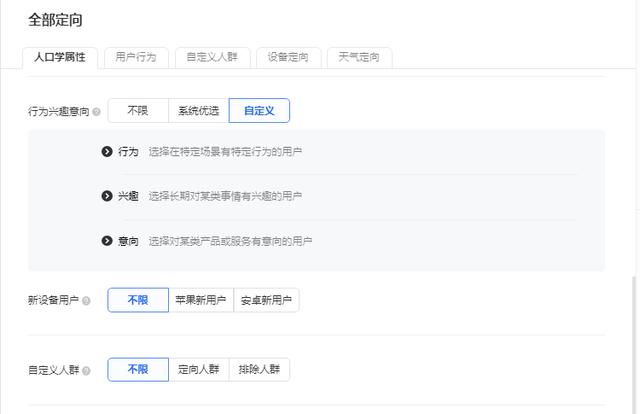The width and height of the screenshot is (640, 414).
Task: Choose 苹果新用户 option
Action: [201, 300]
